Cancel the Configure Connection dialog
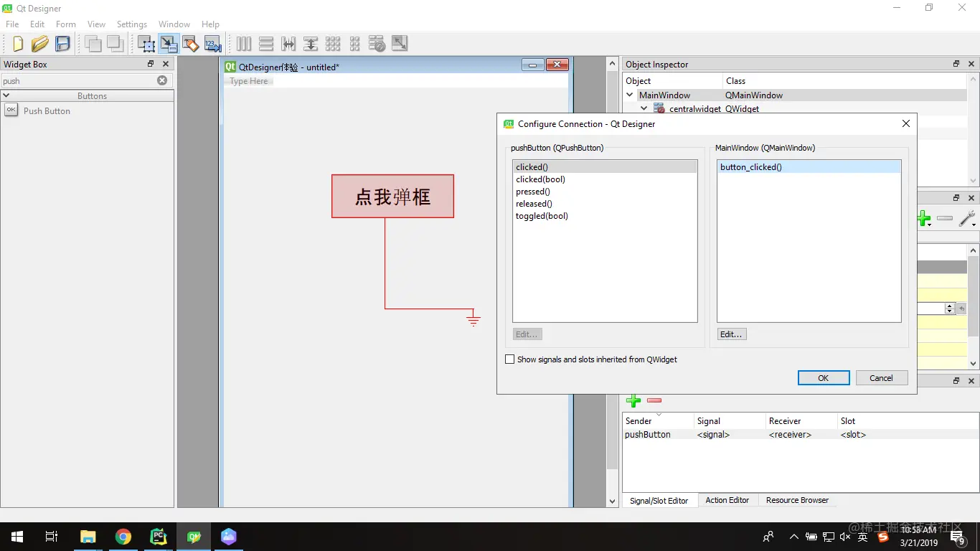Screen dimensions: 980x551 tap(882, 378)
